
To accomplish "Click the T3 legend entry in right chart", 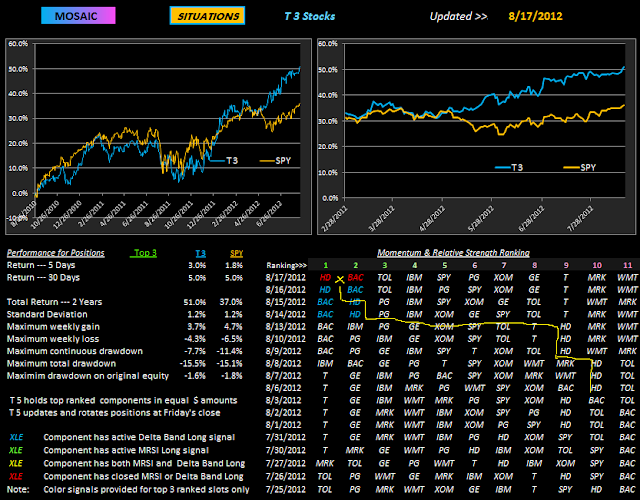I will (509, 167).
